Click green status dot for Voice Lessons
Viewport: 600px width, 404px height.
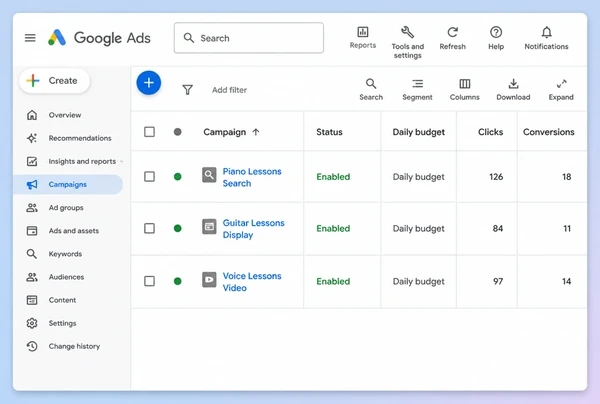178,281
